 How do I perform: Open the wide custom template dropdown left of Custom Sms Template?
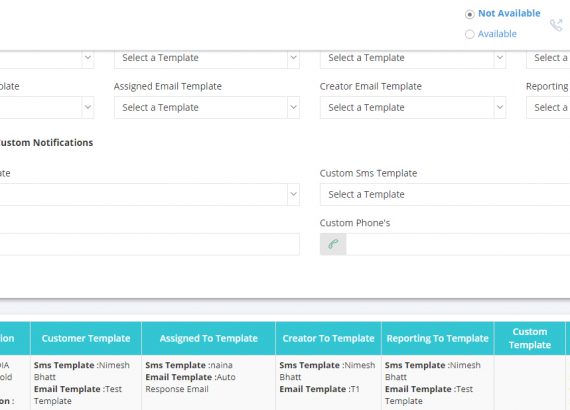[x=149, y=194]
